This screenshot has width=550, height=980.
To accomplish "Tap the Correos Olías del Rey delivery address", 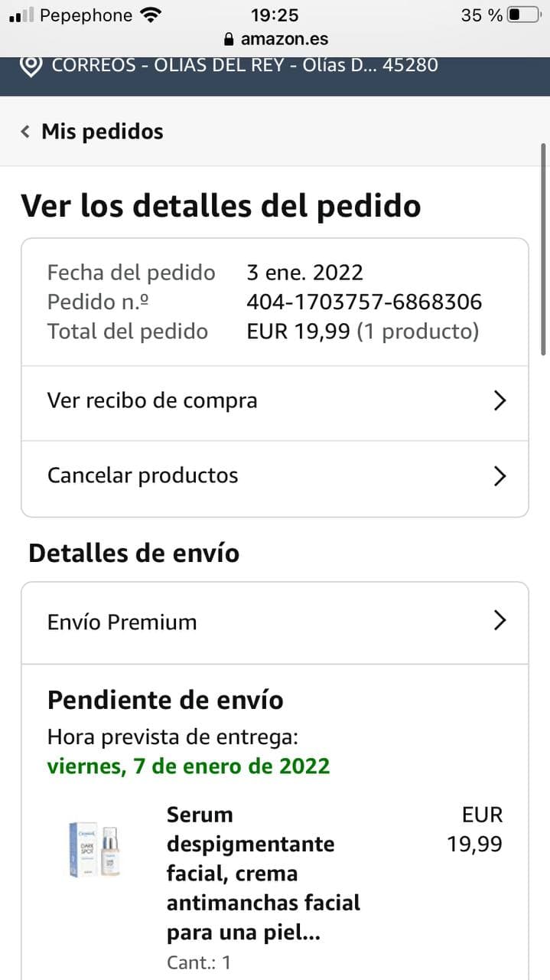I will coord(245,66).
